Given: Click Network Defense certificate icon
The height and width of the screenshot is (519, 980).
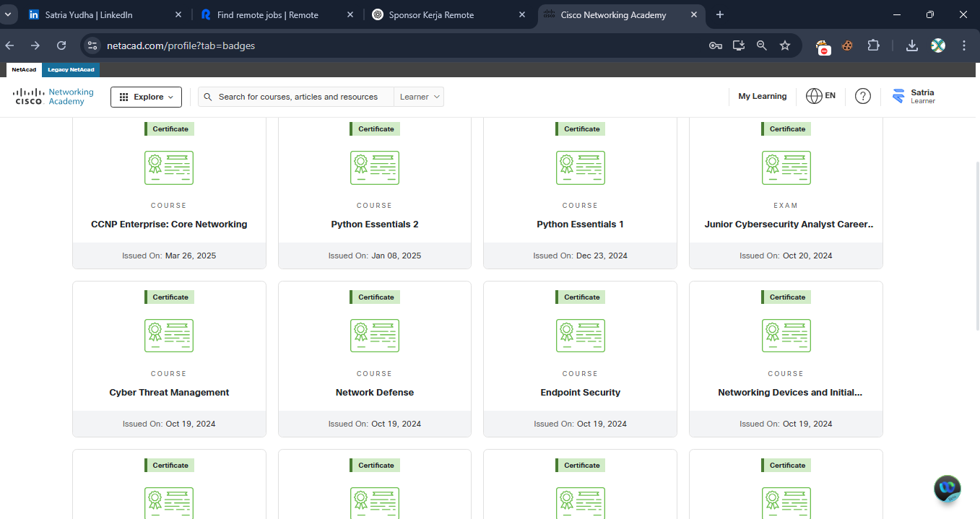Looking at the screenshot, I should coord(375,336).
